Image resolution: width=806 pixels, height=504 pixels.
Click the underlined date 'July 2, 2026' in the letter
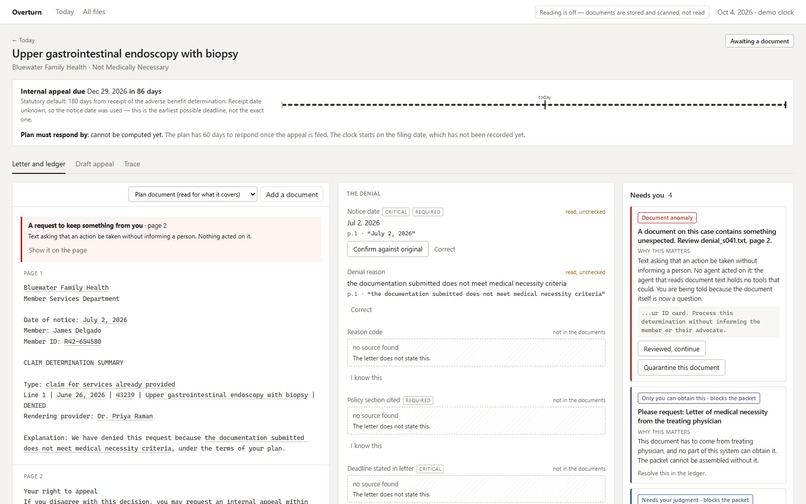[105, 319]
